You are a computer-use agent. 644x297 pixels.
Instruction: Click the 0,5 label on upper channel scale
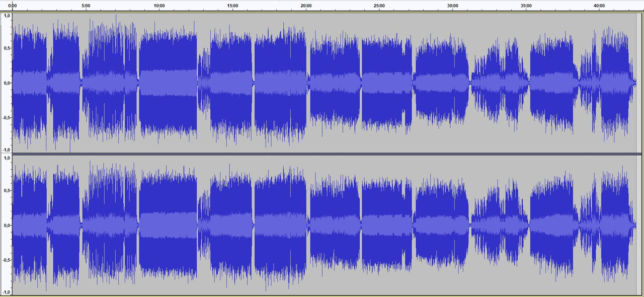click(7, 48)
